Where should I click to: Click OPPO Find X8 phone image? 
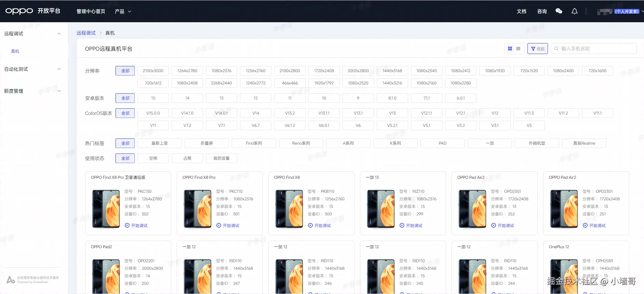(289, 209)
